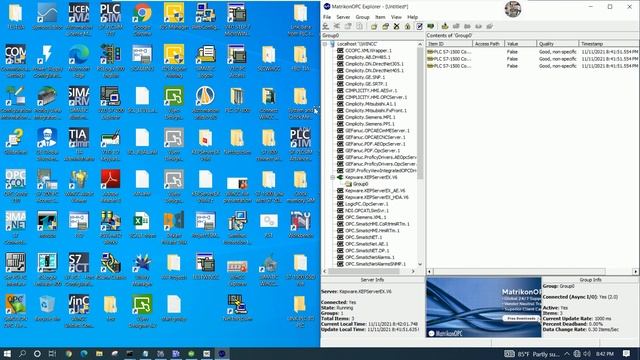
Task: Select Cimplicity.Siemens.MPI.1 in tree
Action: pyautogui.click(x=370, y=117)
